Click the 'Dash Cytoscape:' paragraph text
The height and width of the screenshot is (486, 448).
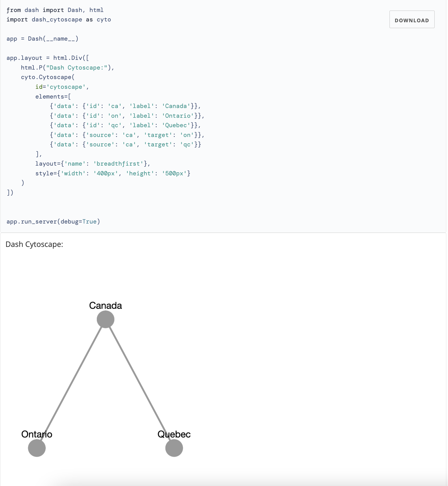tap(34, 244)
